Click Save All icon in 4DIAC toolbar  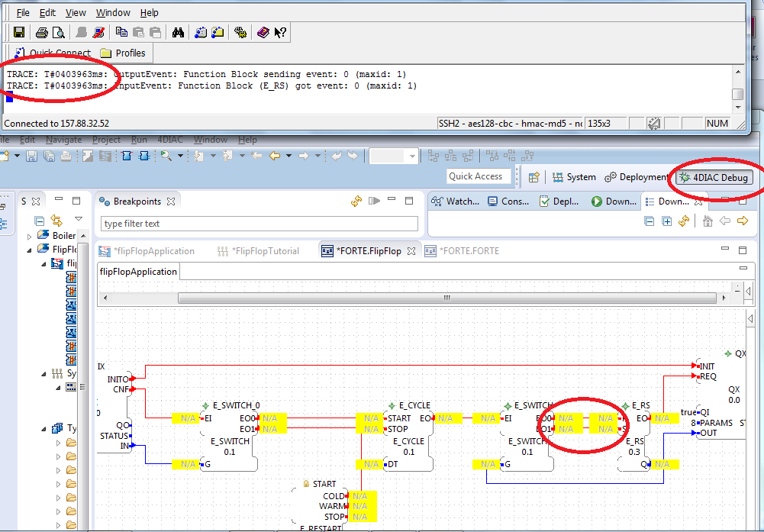tap(49, 156)
